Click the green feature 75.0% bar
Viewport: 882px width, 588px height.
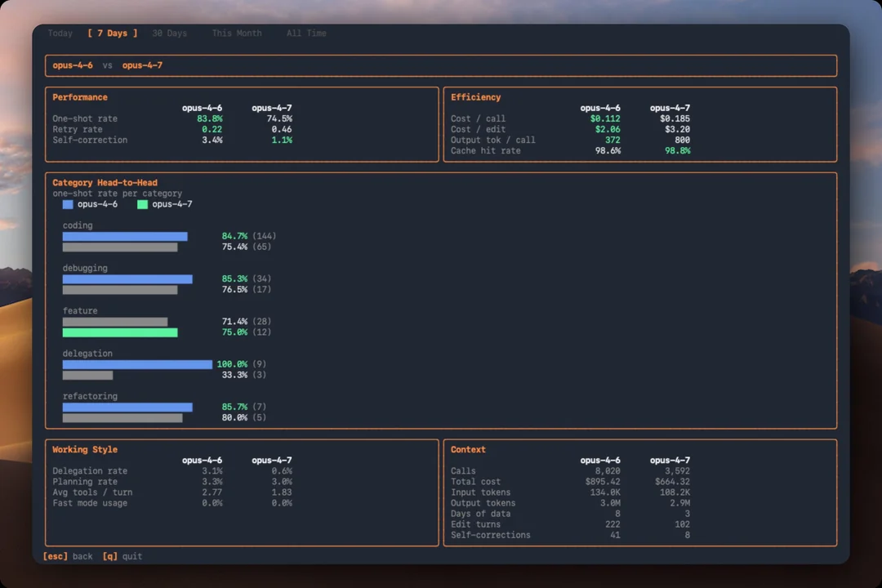(120, 332)
